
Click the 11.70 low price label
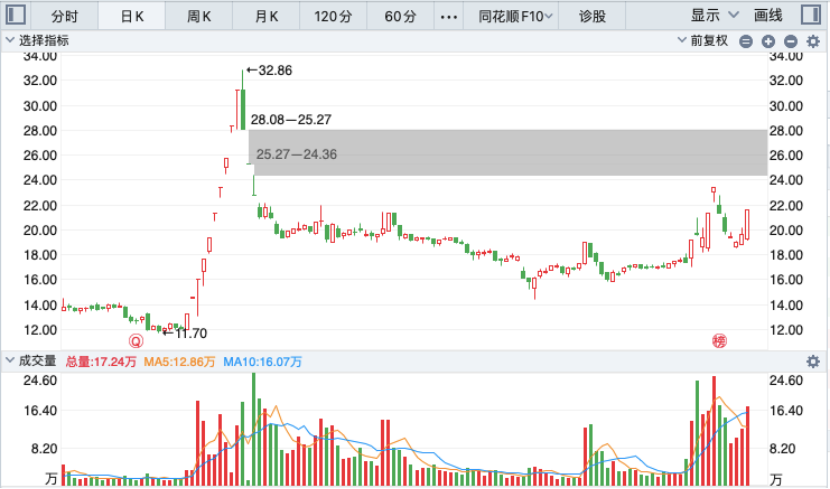coord(185,333)
